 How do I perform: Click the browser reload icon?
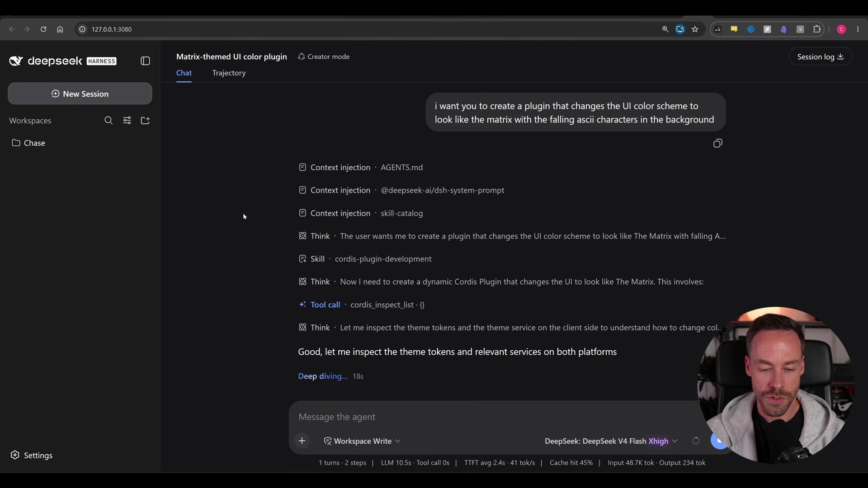point(43,29)
